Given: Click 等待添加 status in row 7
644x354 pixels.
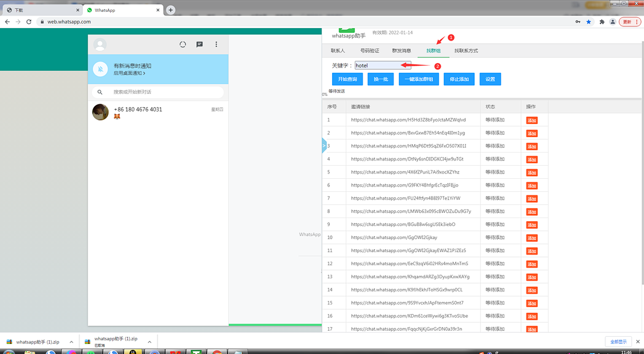Looking at the screenshot, I should [x=495, y=198].
